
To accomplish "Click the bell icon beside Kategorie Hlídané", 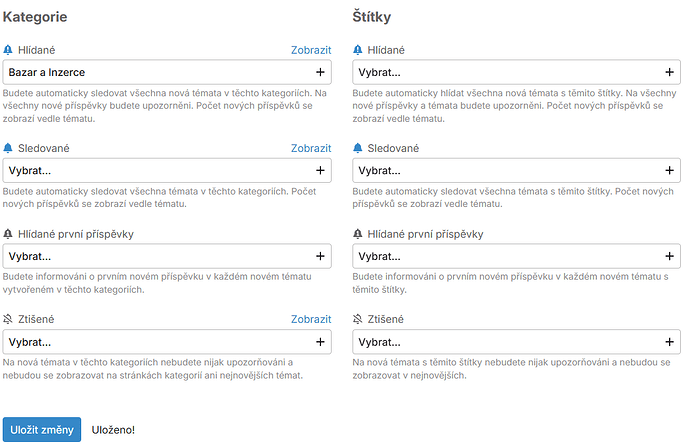I will [8, 50].
